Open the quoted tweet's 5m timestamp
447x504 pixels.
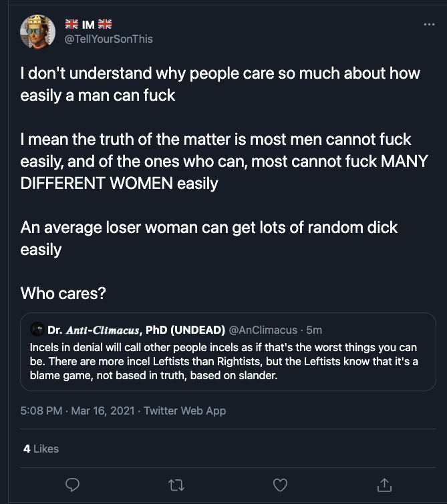(x=314, y=330)
